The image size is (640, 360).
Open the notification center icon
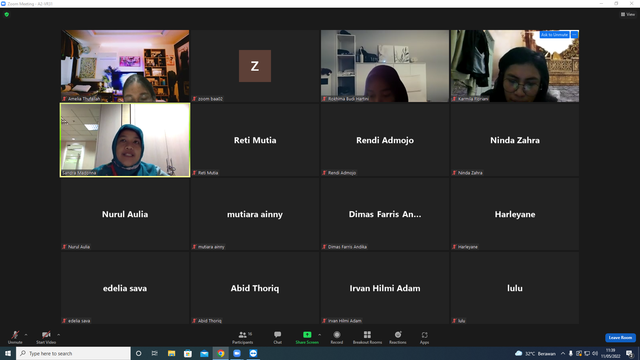coord(629,353)
